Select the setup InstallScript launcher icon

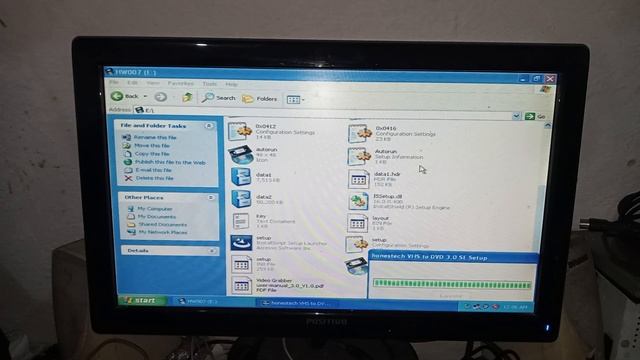point(241,243)
